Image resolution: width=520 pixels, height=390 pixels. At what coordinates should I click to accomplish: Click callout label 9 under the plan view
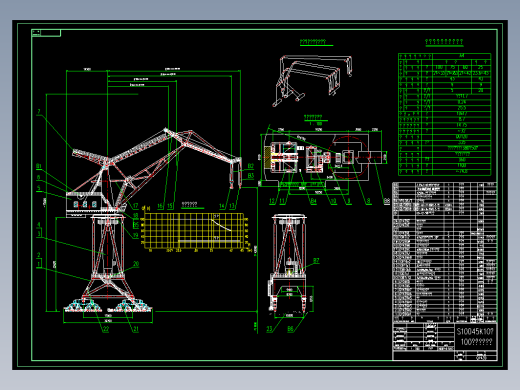point(349,201)
